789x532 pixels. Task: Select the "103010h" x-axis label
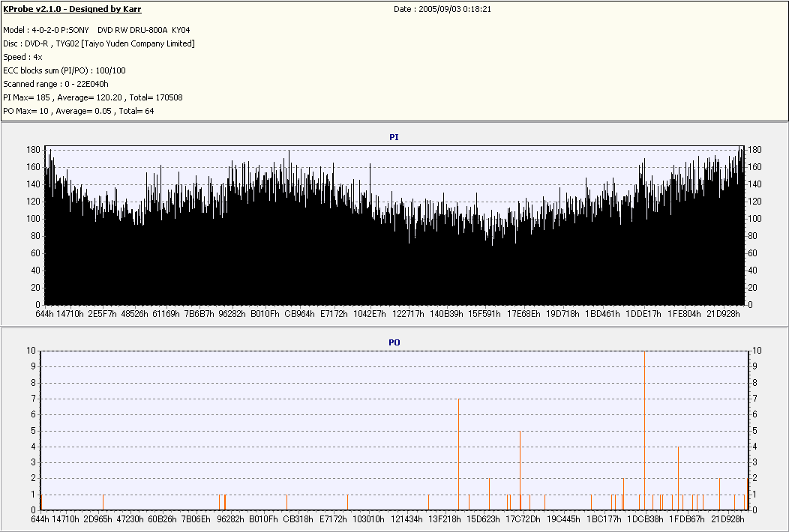[x=368, y=519]
